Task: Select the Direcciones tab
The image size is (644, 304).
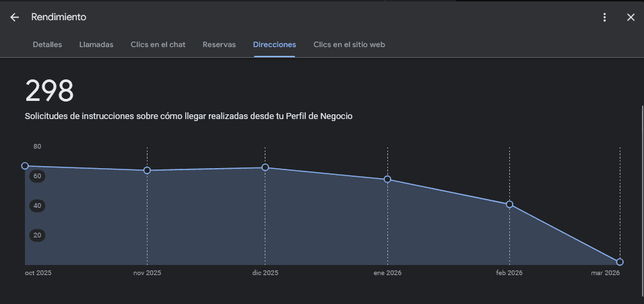Action: (274, 44)
